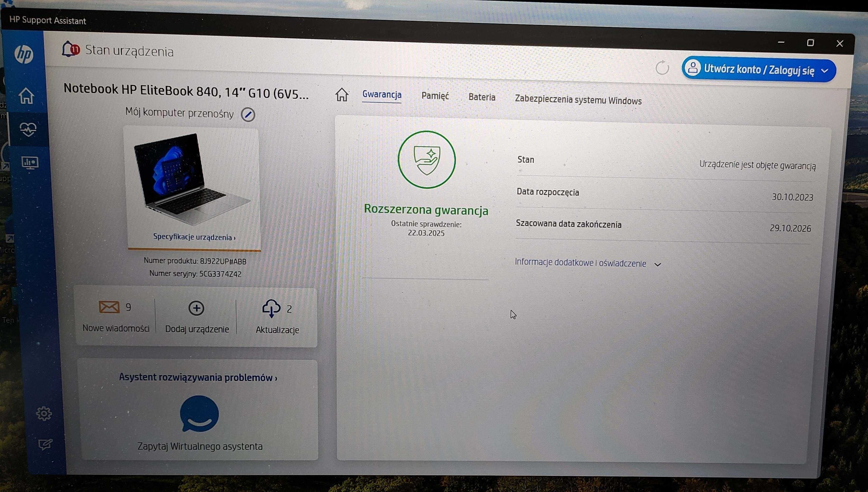Open device health heart-monitor sidebar icon
Viewport: 868px width, 492px height.
(28, 129)
